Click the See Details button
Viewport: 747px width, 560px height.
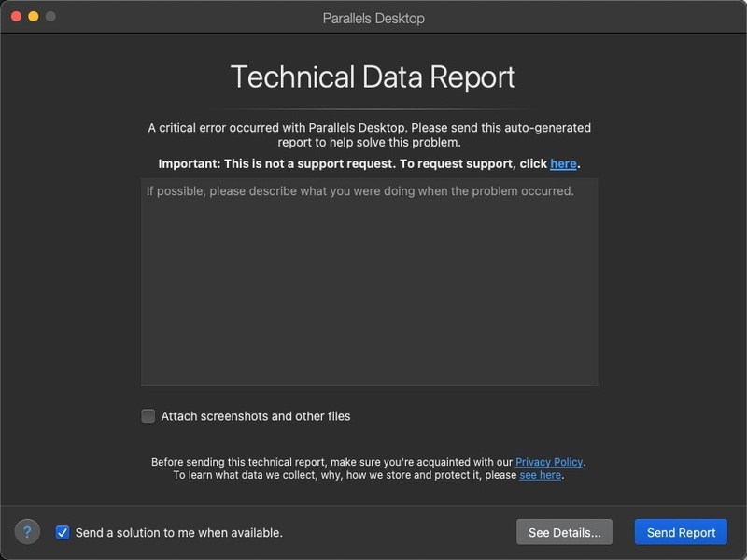click(564, 532)
